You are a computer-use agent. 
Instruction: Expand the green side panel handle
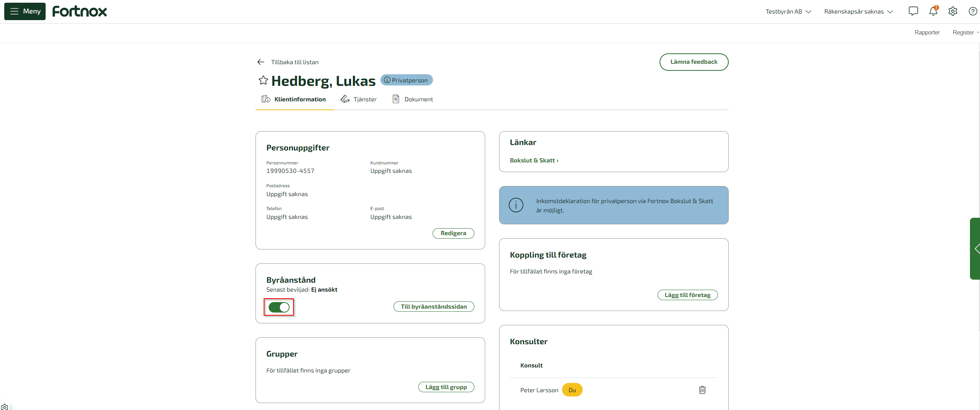975,249
